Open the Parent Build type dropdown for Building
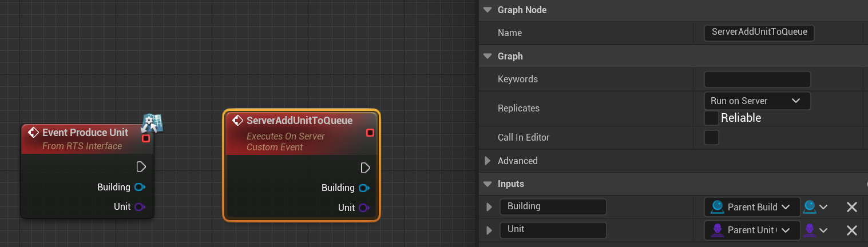The height and width of the screenshot is (247, 868). [x=752, y=207]
